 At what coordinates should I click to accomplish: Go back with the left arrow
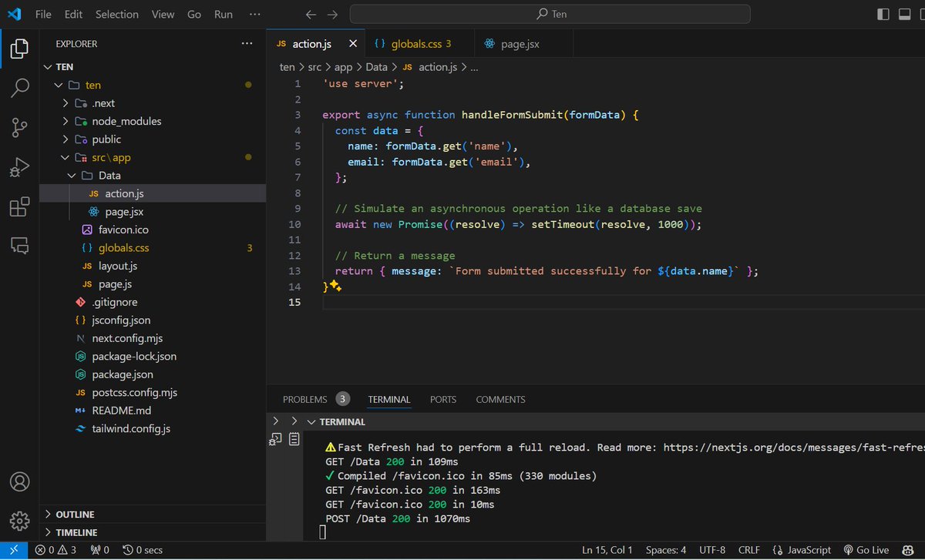(x=311, y=15)
